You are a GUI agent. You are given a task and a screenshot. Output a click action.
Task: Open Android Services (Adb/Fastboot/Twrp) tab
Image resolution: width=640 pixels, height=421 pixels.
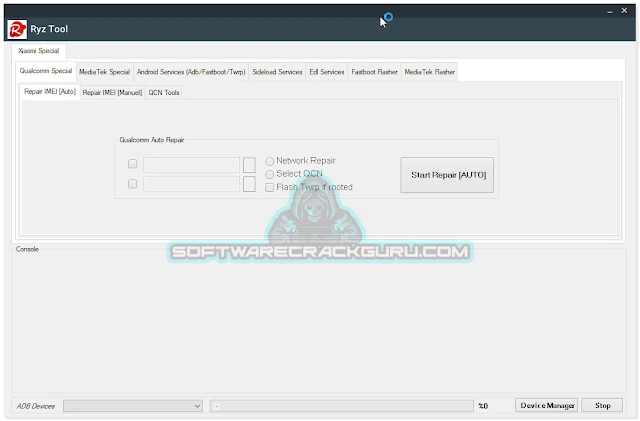[x=191, y=72]
